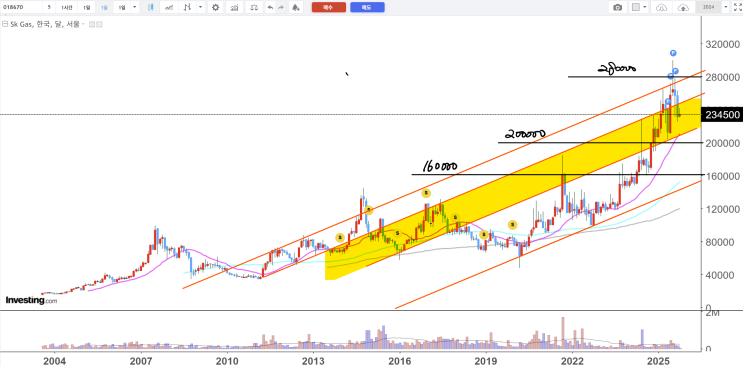Open the indicators icon in the toolbar
The image size is (743, 366).
pyautogui.click(x=235, y=7)
